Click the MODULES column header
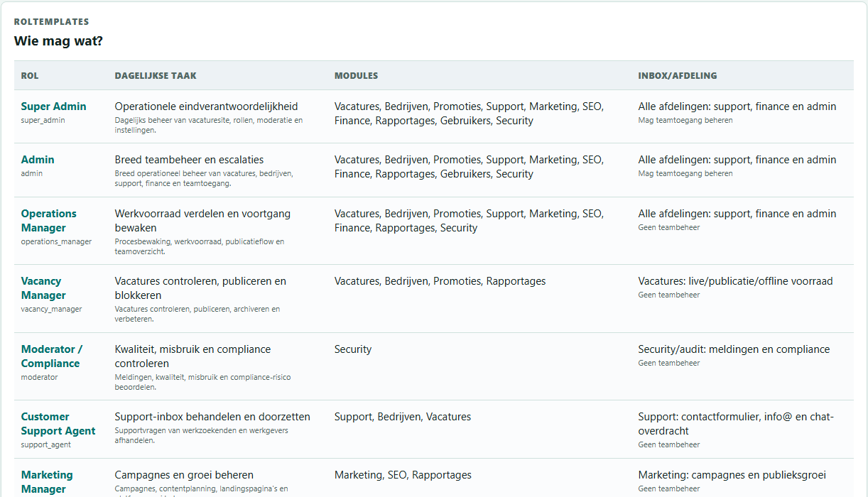The height and width of the screenshot is (497, 868). (x=356, y=75)
